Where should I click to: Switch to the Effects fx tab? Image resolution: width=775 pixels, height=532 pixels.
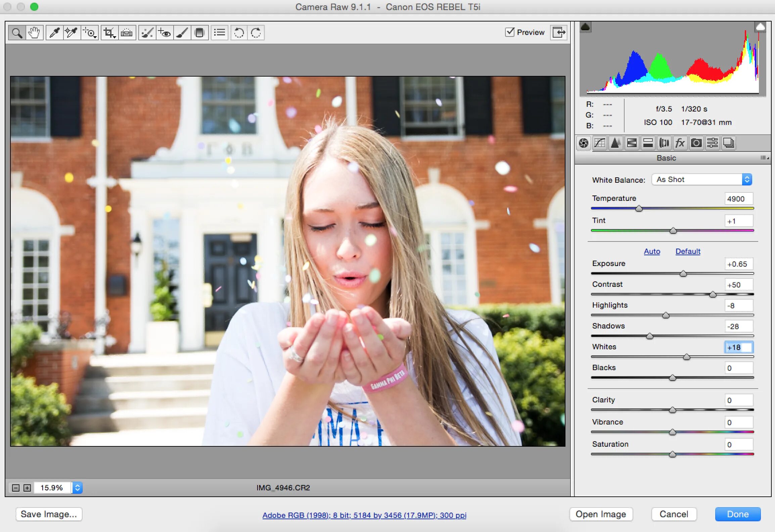point(680,143)
